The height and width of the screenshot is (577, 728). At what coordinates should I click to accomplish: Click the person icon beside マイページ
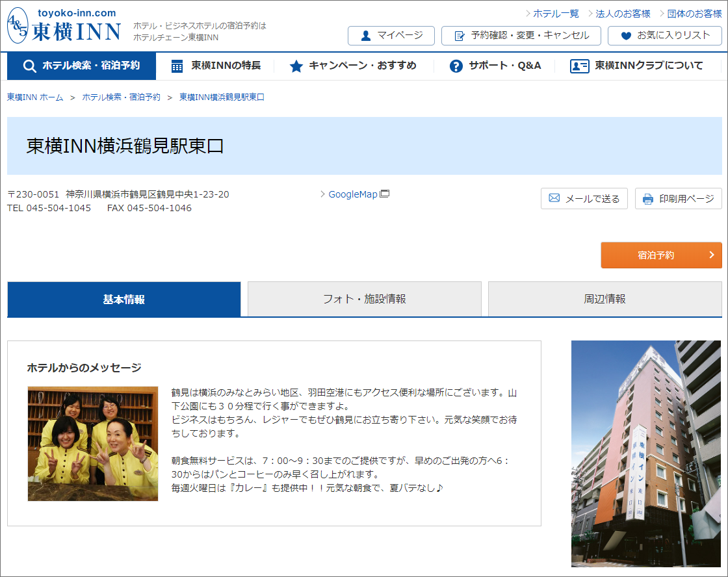[x=366, y=36]
